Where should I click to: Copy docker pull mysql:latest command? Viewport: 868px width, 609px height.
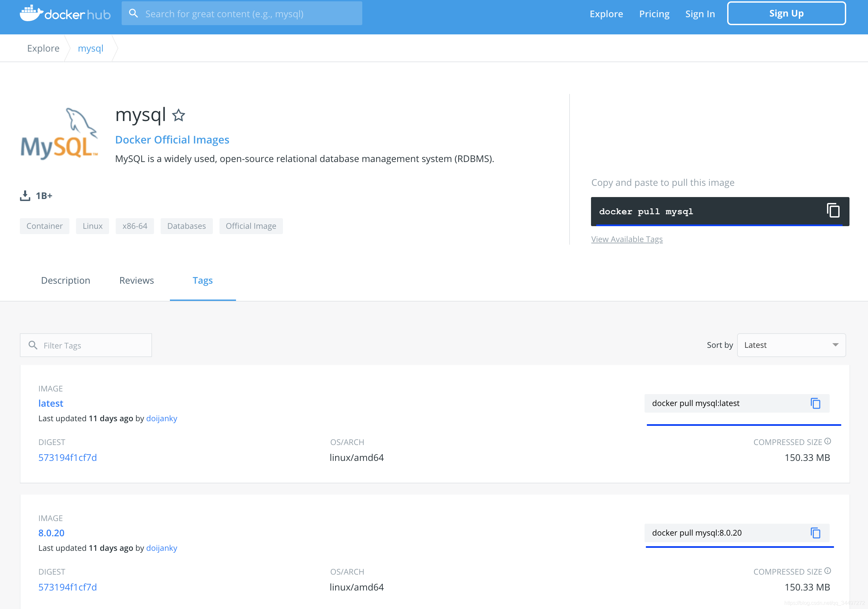tap(815, 403)
